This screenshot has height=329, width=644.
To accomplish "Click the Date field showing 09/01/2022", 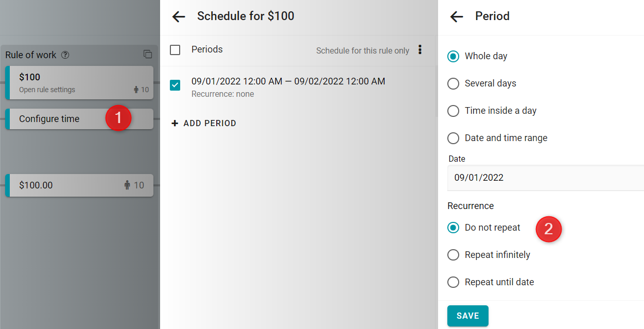I will click(546, 178).
